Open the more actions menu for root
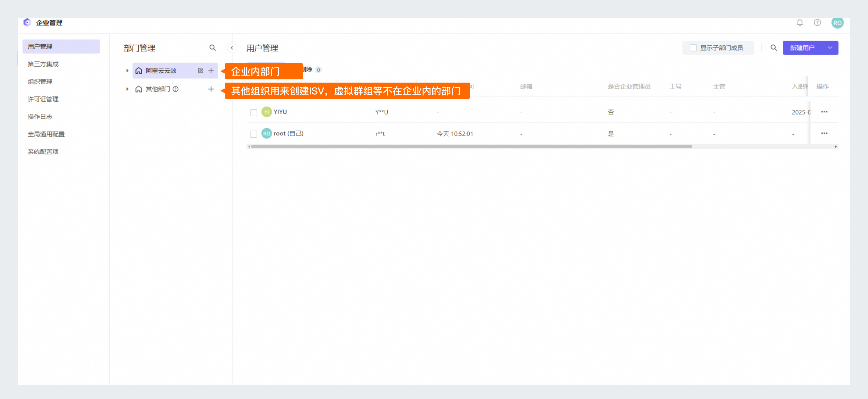 [824, 133]
